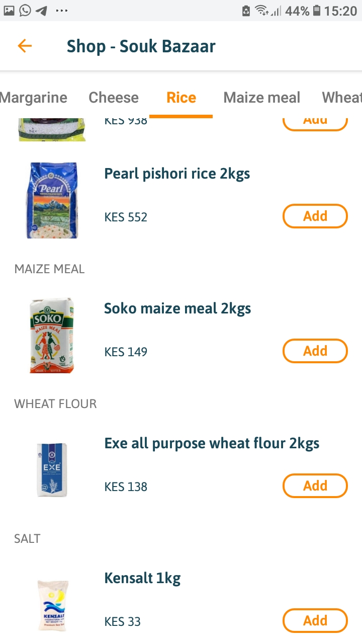Tap the Kensalt bag thumbnail
The height and width of the screenshot is (644, 362).
pyautogui.click(x=52, y=605)
